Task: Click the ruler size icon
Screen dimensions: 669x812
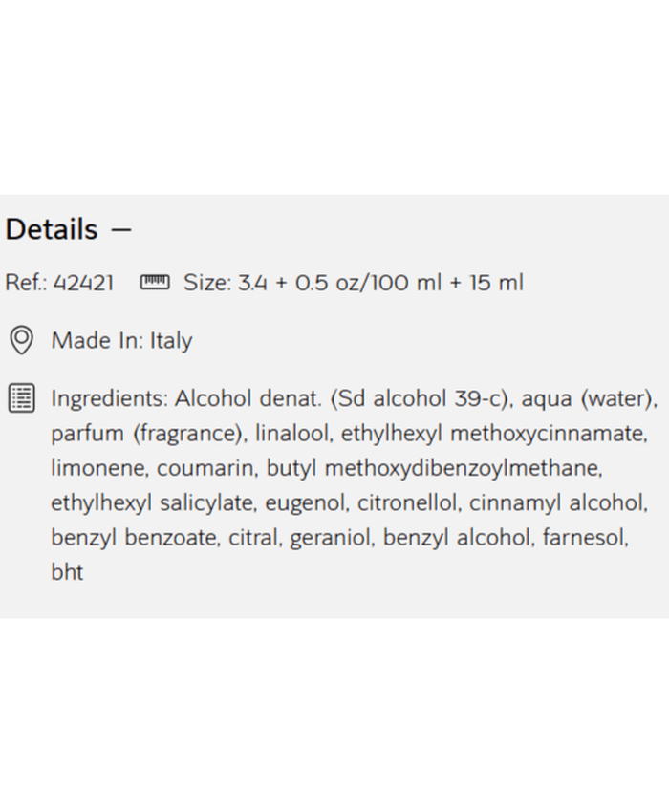Action: [155, 282]
